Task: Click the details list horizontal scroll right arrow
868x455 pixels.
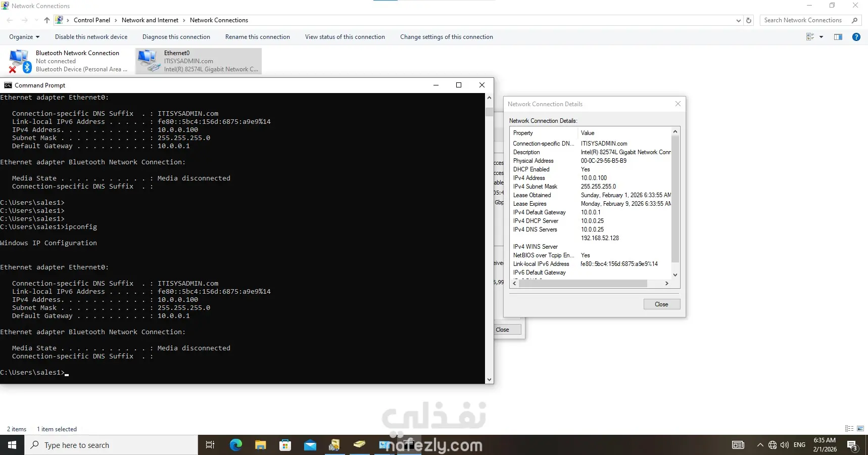Action: pyautogui.click(x=667, y=284)
